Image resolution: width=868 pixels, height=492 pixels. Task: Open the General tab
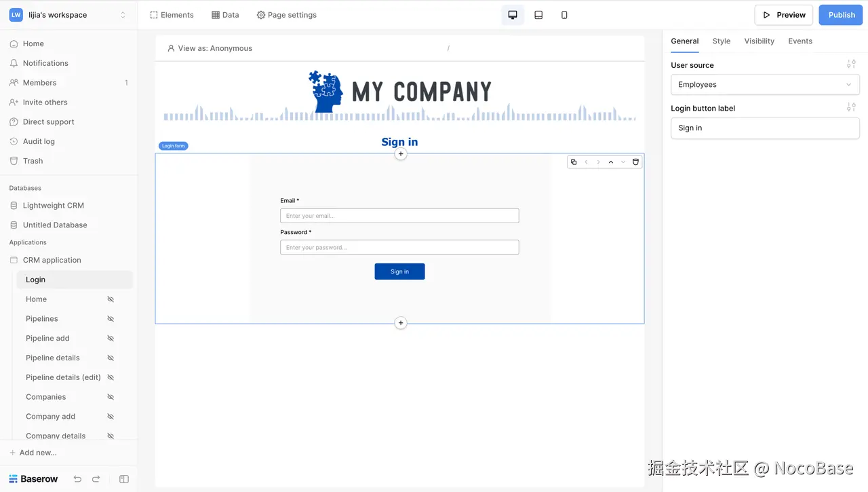tap(685, 41)
